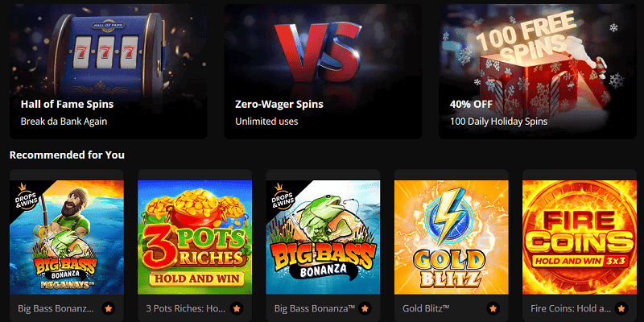
Task: Open Big Bass Bonanza Megaways game thumbnail
Action: 67,237
